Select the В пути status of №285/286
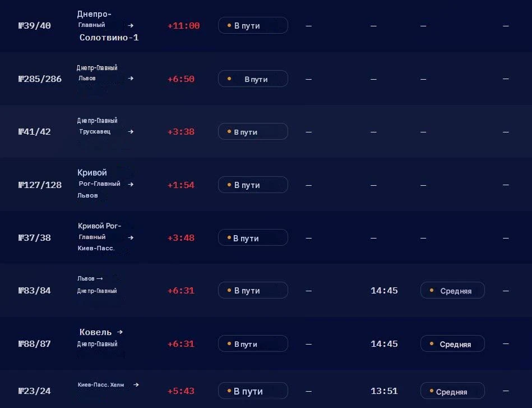Image resolution: width=532 pixels, height=408 pixels. 253,79
